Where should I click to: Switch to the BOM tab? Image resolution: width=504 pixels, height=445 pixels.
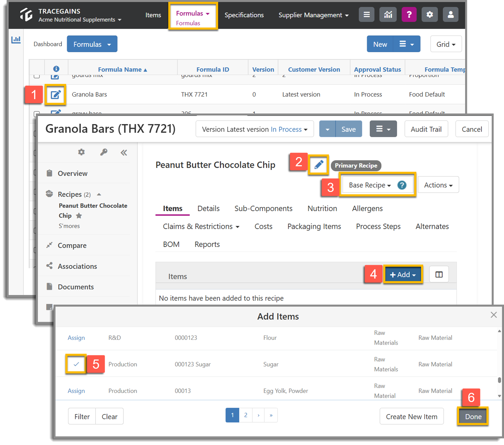tap(171, 244)
